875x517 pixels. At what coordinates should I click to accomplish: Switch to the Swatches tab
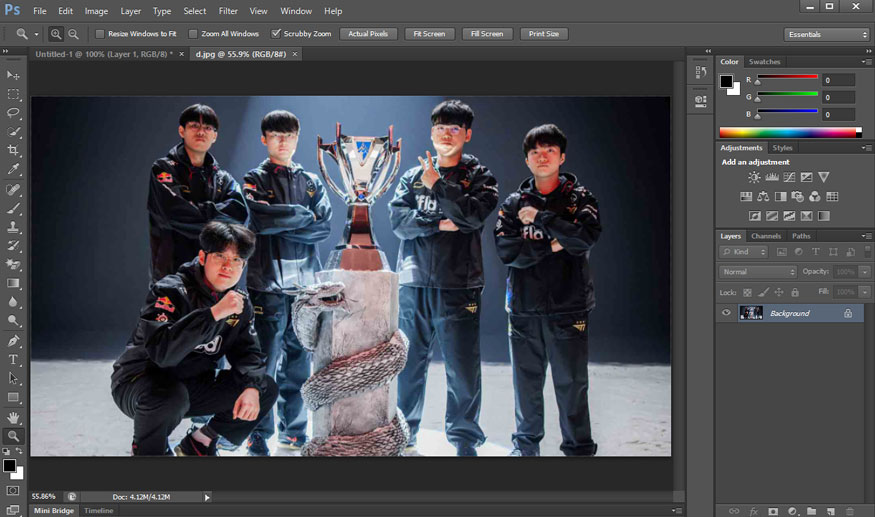[x=764, y=62]
